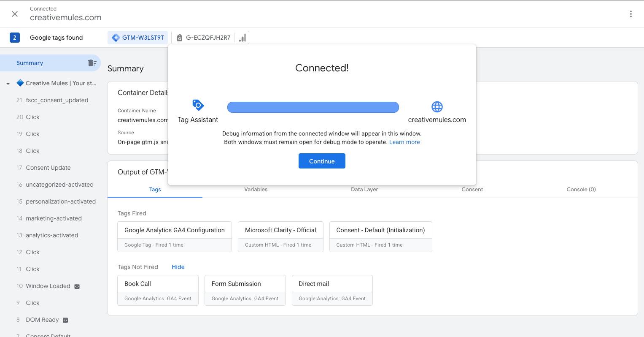Open the Microsoft Clarity - Official tag card

pyautogui.click(x=280, y=236)
